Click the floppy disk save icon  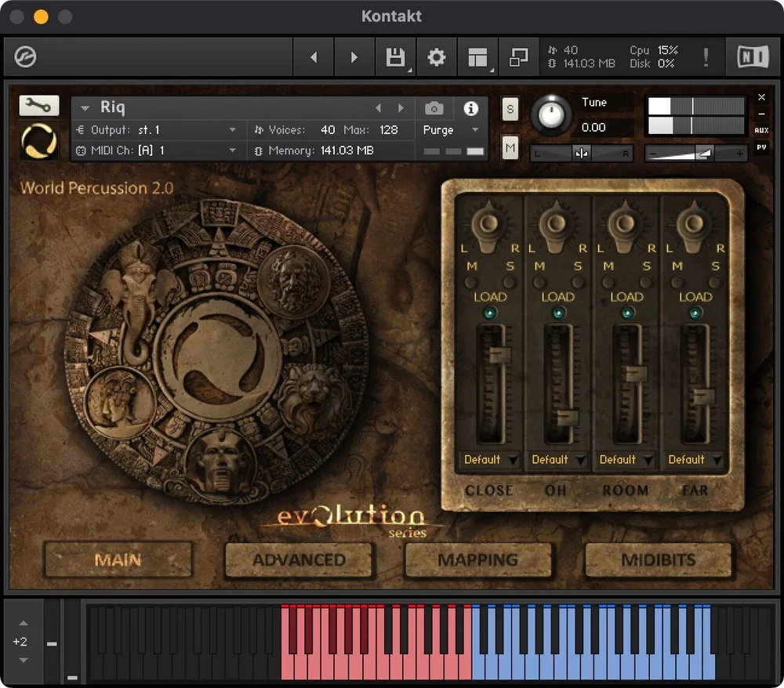(x=395, y=56)
